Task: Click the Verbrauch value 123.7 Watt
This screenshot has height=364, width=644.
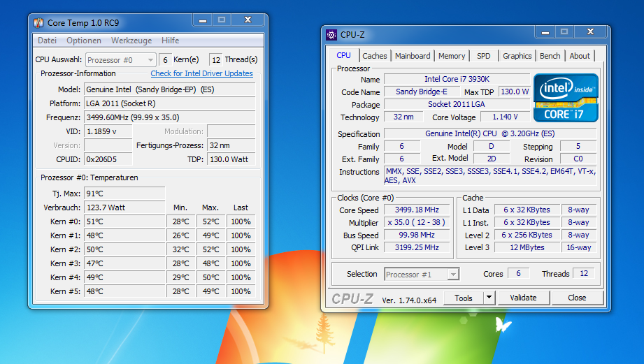Action: point(124,208)
